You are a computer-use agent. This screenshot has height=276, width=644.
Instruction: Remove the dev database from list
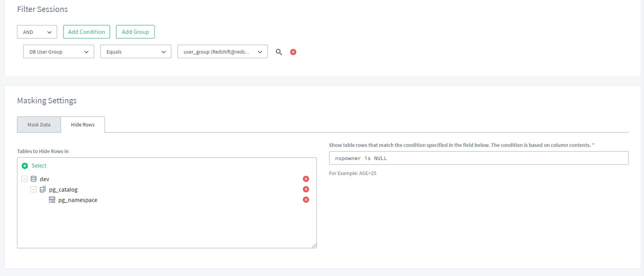[306, 179]
